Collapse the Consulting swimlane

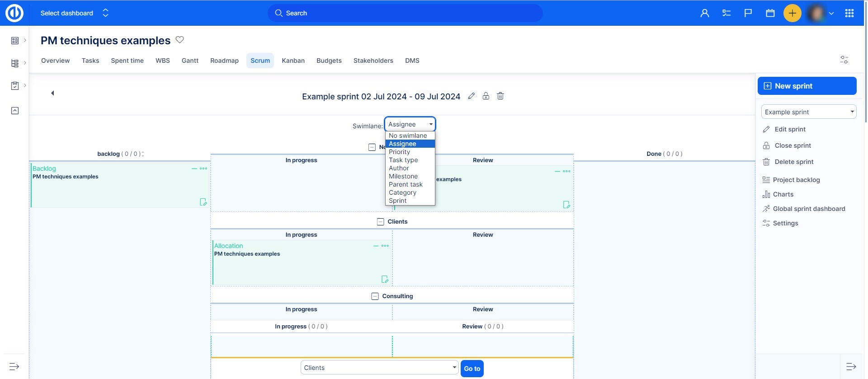[375, 296]
